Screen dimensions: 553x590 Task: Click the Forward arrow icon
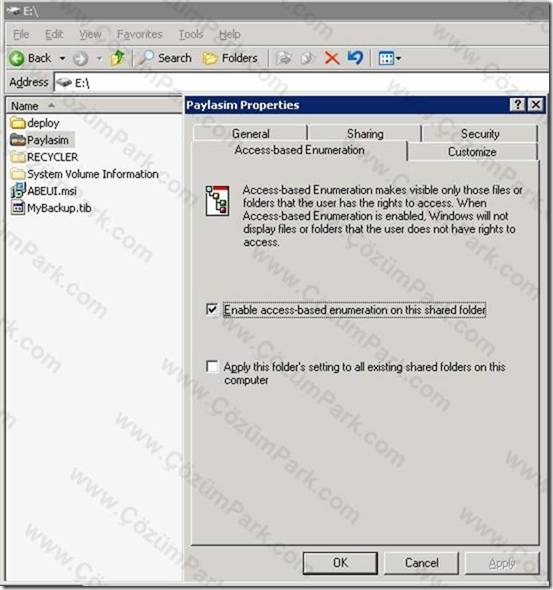pyautogui.click(x=80, y=59)
